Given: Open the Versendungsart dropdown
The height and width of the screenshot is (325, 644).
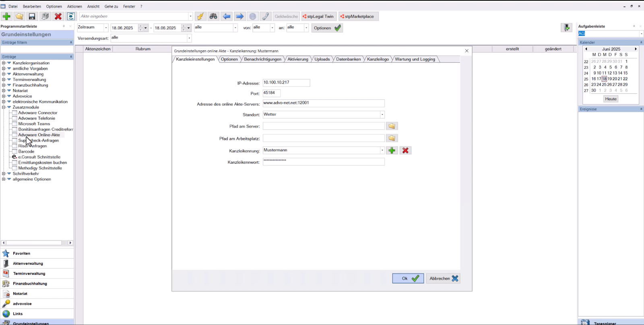Looking at the screenshot, I should pyautogui.click(x=189, y=38).
